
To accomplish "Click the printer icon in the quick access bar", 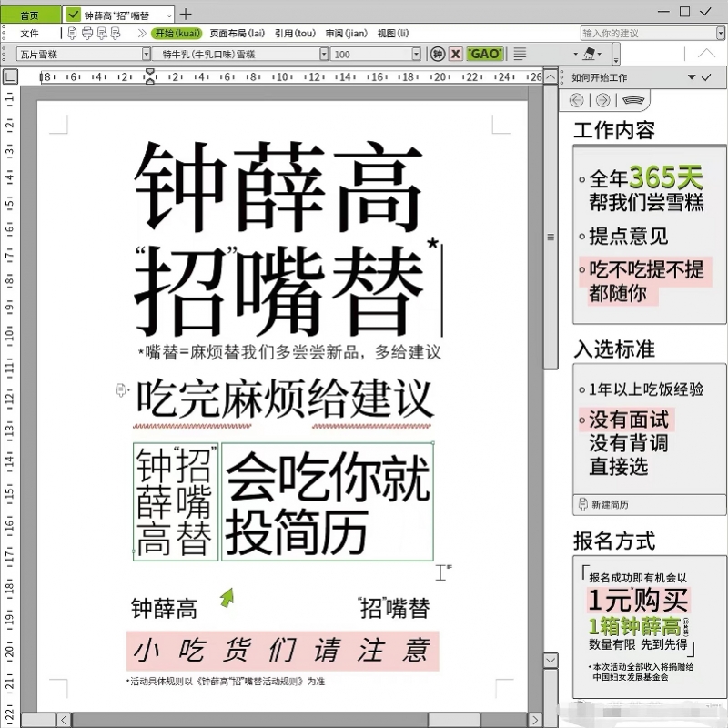I will click(88, 33).
